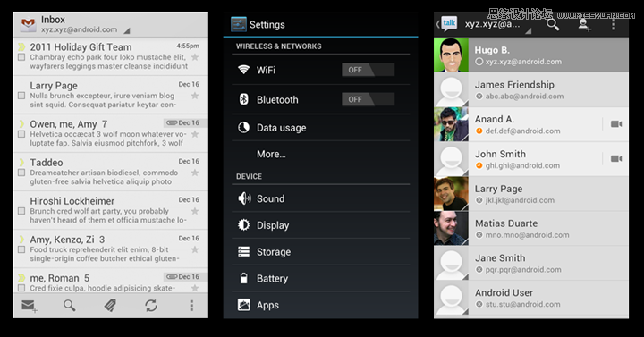
Task: Check the Hiroshi Lockheimer email checkbox
Action: 21,211
